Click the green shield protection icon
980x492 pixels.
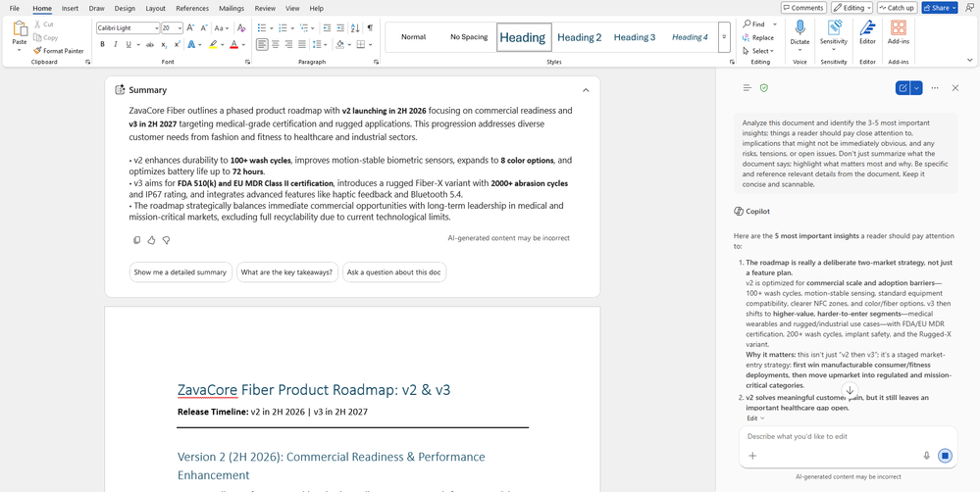pyautogui.click(x=764, y=88)
